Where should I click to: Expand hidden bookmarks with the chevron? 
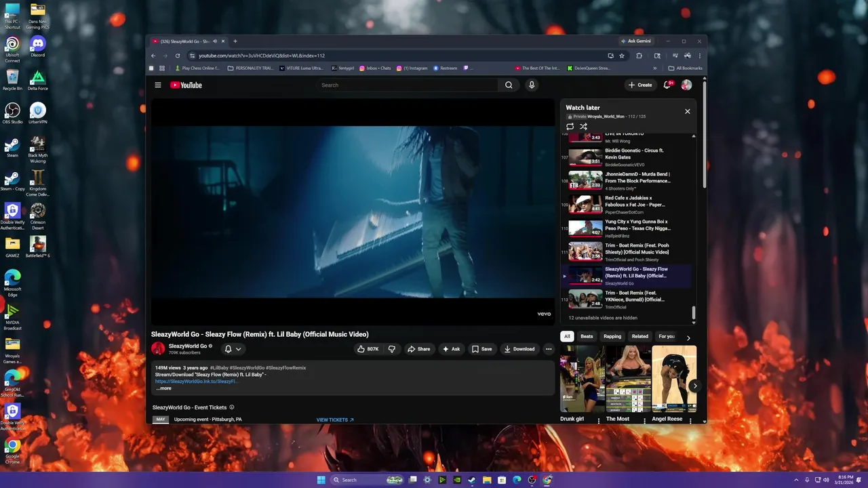tap(655, 68)
